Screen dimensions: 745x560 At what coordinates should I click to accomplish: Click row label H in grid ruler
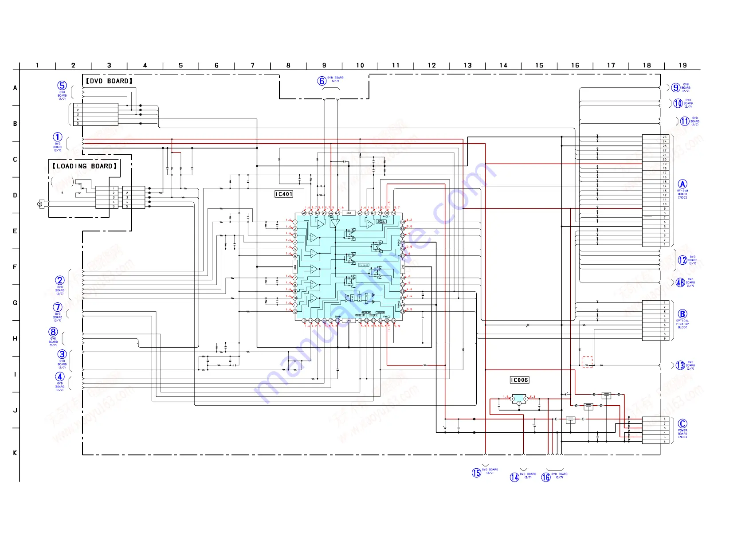point(15,339)
